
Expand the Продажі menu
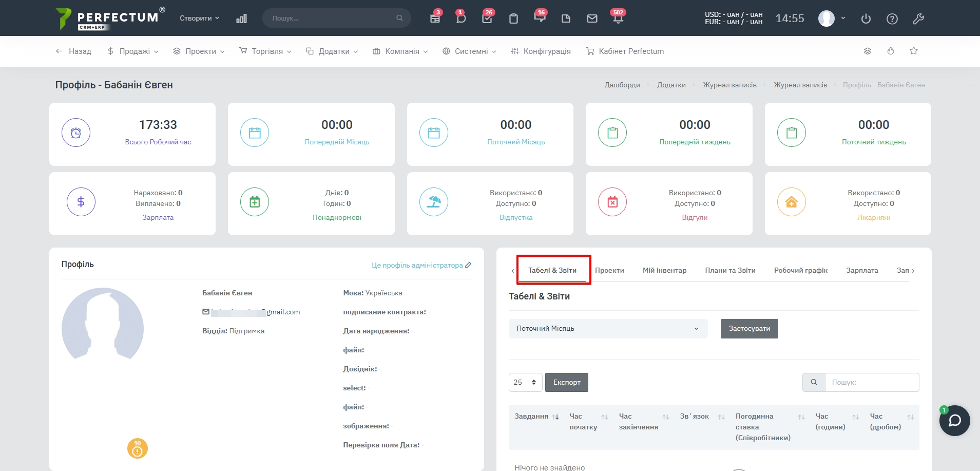pos(133,51)
